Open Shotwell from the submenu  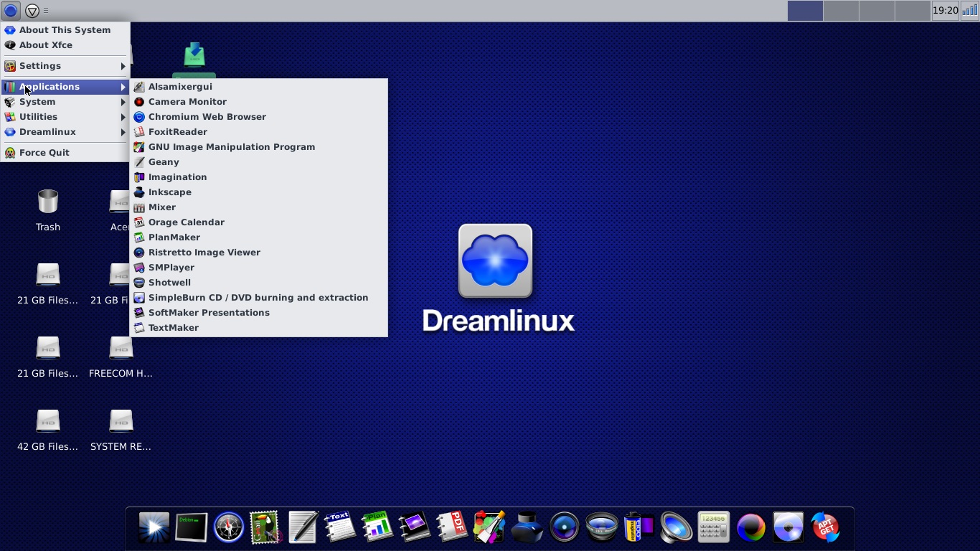point(259,283)
